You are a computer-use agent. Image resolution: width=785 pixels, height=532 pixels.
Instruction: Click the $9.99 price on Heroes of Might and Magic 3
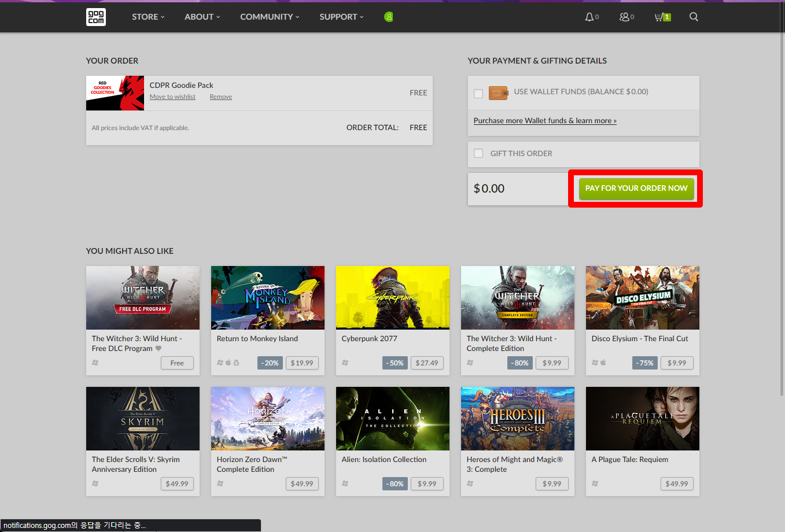[552, 484]
